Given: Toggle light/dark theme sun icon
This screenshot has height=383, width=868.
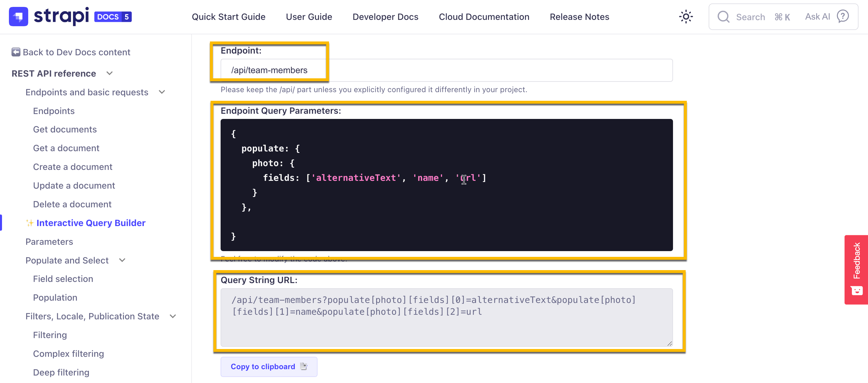Looking at the screenshot, I should pyautogui.click(x=686, y=16).
